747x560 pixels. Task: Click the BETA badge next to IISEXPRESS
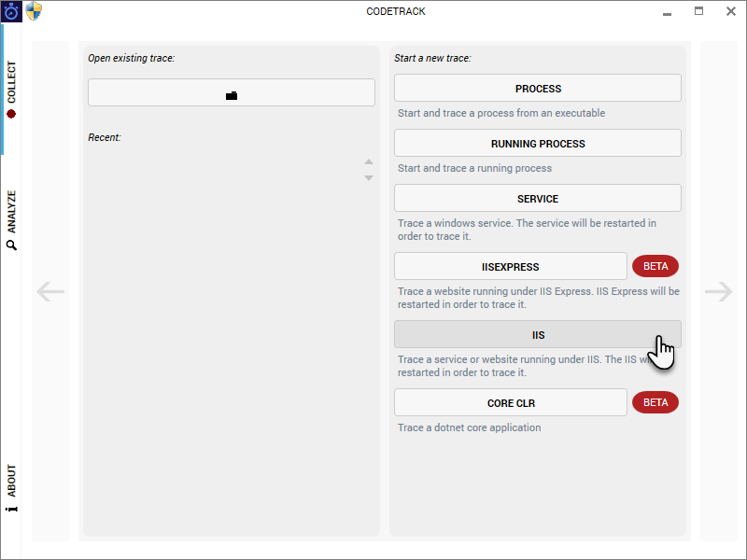click(x=655, y=266)
